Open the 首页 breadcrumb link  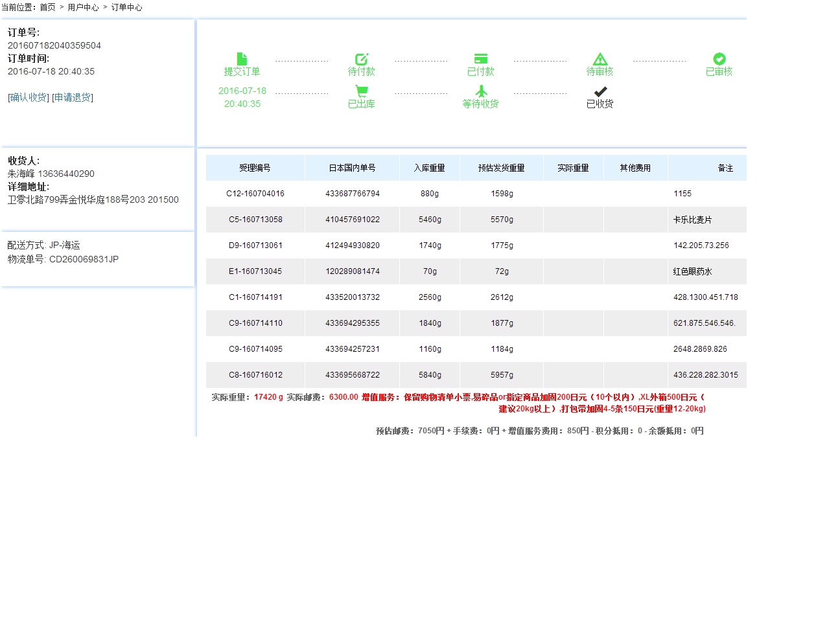(48, 7)
